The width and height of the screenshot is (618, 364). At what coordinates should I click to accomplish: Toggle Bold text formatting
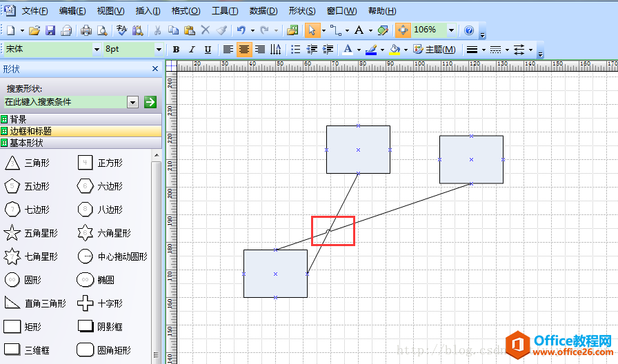click(176, 50)
